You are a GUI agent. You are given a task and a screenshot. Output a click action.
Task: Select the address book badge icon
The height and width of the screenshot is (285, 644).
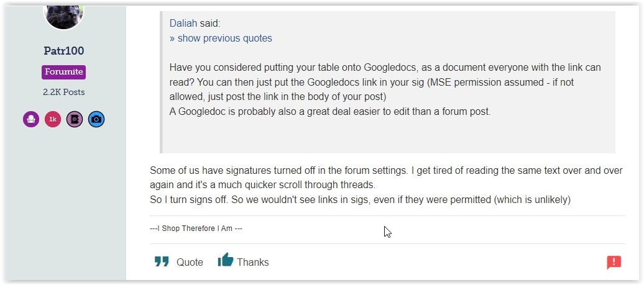(x=75, y=119)
